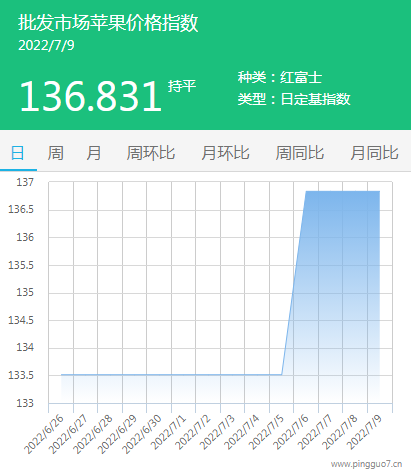Click the 种类：红富士 label
The height and width of the screenshot is (474, 411).
tap(279, 78)
